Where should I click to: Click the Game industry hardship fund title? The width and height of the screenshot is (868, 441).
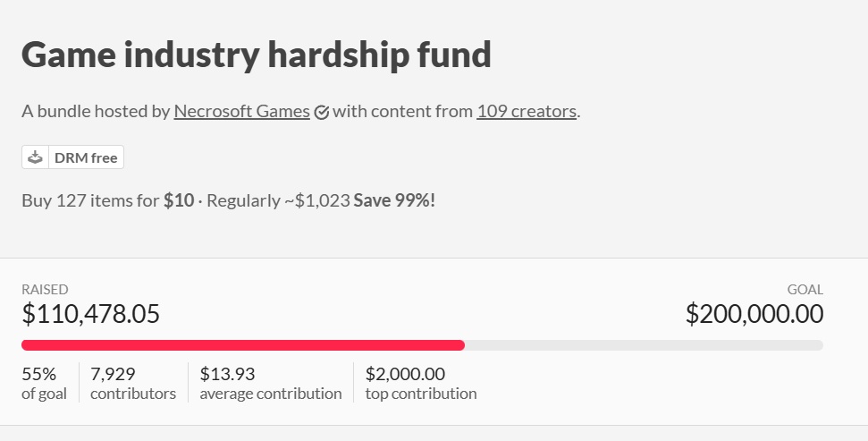[257, 55]
